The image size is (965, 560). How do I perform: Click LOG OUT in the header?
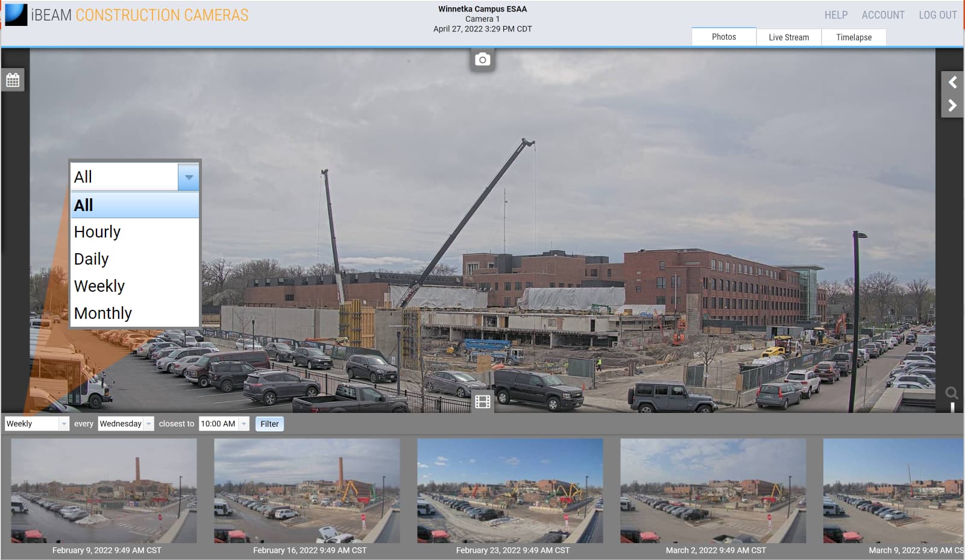[937, 15]
